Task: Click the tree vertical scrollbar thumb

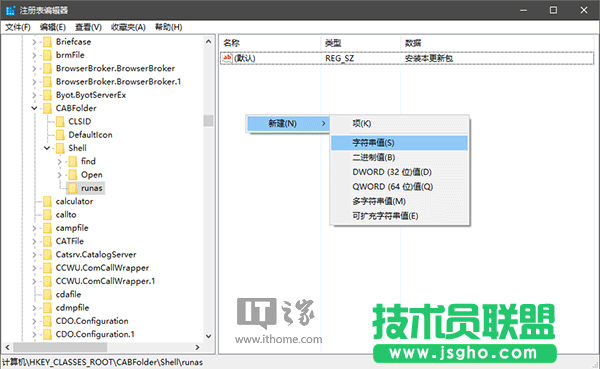Action: 209,121
